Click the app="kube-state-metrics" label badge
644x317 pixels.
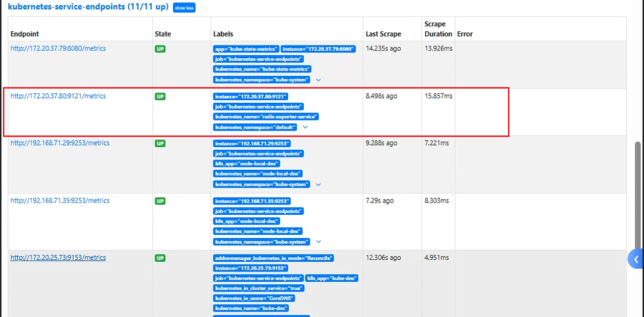point(247,49)
